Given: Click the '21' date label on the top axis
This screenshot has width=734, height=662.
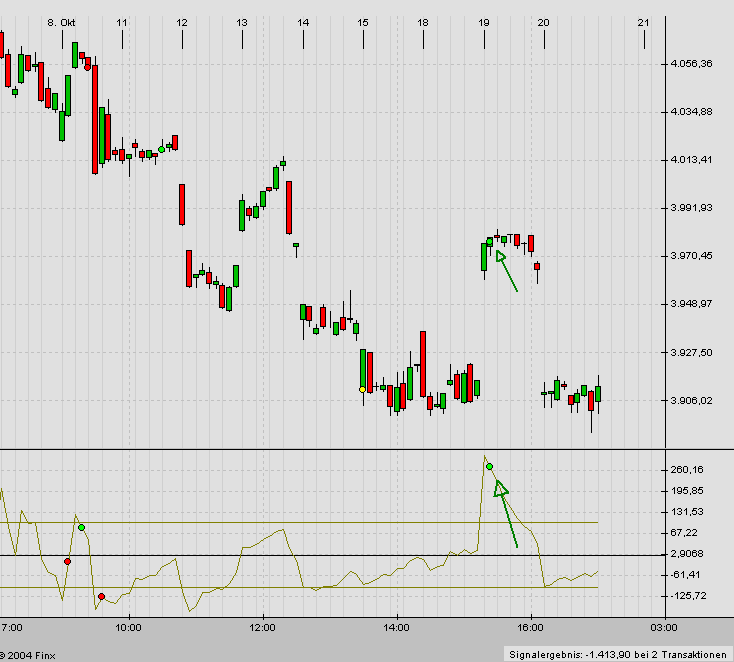Looking at the screenshot, I should 644,22.
